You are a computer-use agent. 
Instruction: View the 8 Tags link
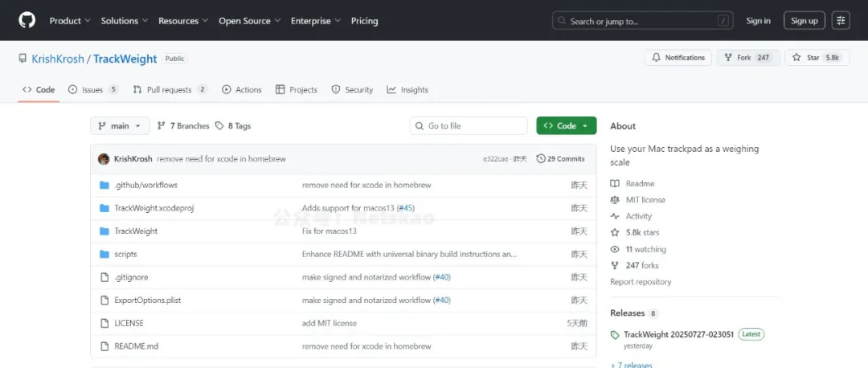pos(233,125)
